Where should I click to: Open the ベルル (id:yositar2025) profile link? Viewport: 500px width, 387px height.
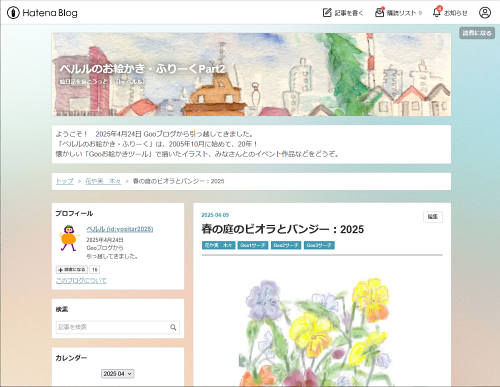coord(120,229)
